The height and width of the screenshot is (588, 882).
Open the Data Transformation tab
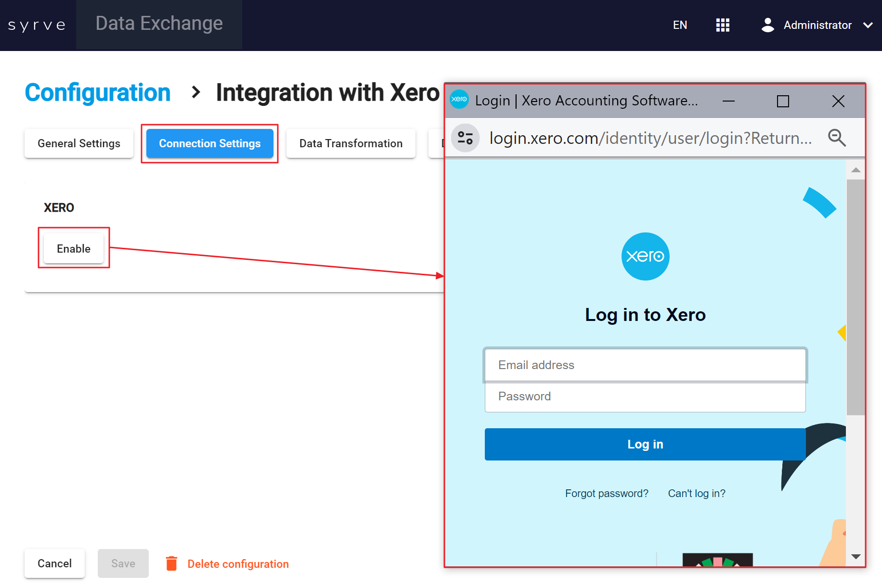pyautogui.click(x=350, y=143)
